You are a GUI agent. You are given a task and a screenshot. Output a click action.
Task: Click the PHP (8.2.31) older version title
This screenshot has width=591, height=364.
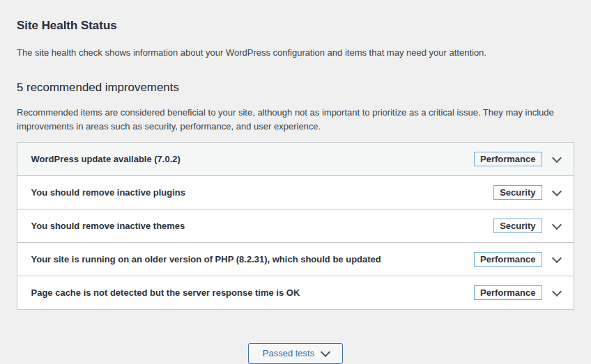point(206,260)
